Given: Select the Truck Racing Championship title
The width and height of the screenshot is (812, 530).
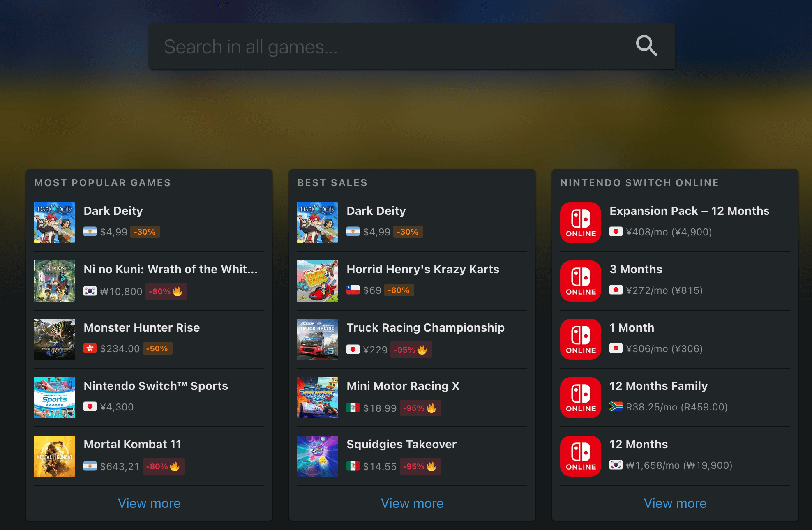Looking at the screenshot, I should 425,327.
